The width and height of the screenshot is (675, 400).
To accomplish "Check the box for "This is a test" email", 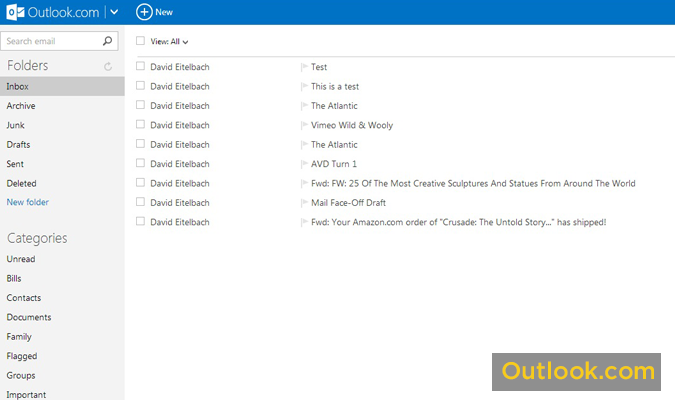I will pos(140,85).
